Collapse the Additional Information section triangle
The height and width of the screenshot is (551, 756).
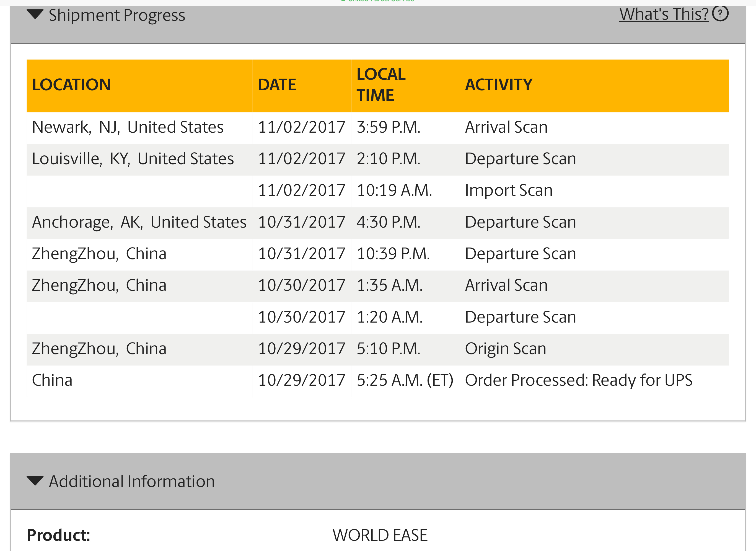coord(35,481)
